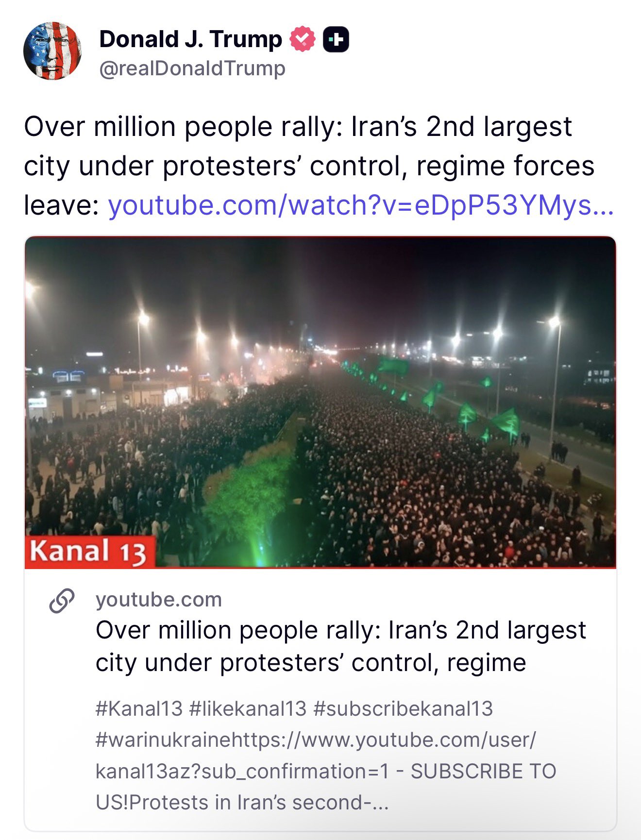The image size is (641, 840).
Task: Click the #warinukraine channel URL text
Action: click(x=316, y=740)
